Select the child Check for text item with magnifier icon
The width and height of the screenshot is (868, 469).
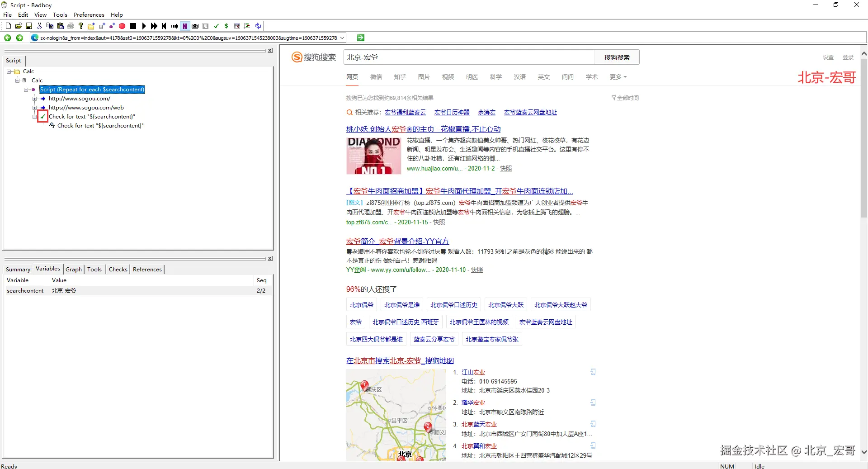click(100, 126)
